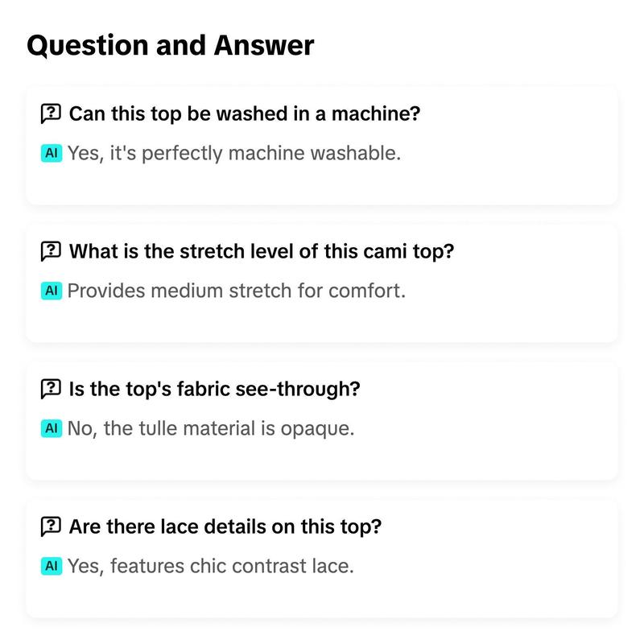Select the answer 'Provides medium stretch for comfort.'
Screen dimensions: 644x644
(x=237, y=291)
